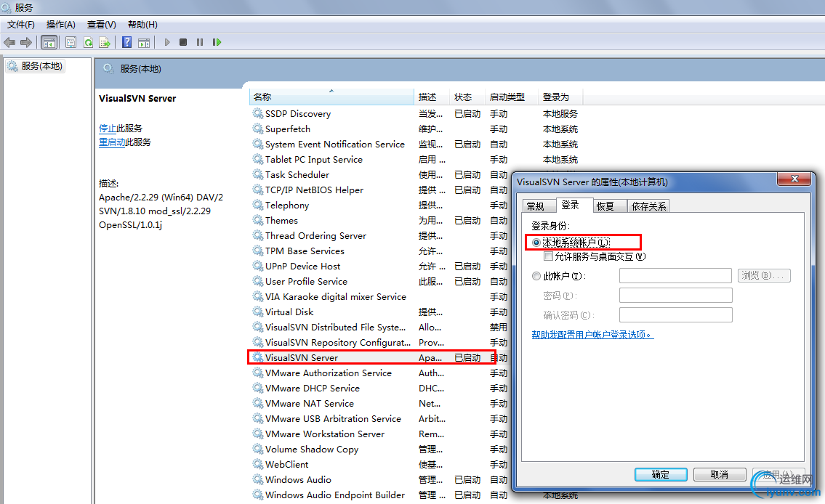
Task: Sort by the 描述 (Description) column header
Action: (x=432, y=97)
